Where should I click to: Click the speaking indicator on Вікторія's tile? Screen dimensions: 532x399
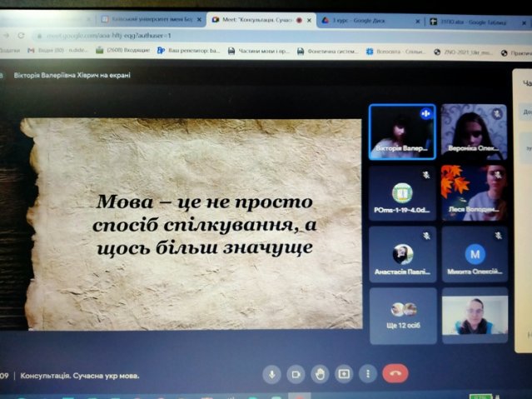click(x=426, y=113)
